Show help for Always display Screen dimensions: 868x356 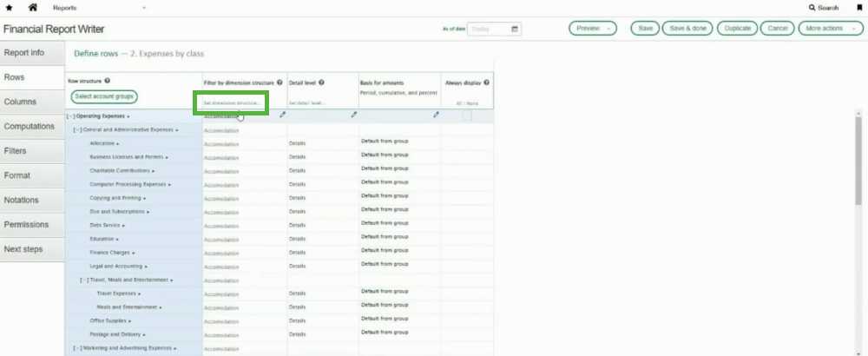486,82
